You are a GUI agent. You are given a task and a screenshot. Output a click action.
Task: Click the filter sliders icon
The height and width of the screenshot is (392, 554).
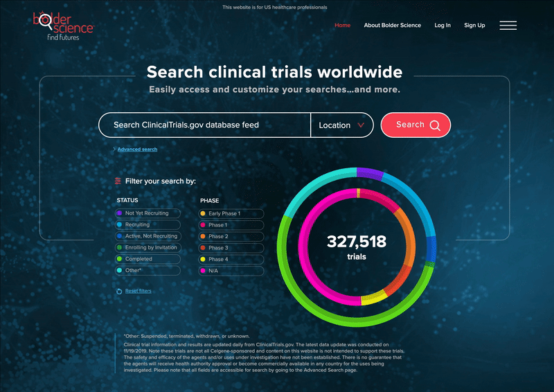(118, 181)
